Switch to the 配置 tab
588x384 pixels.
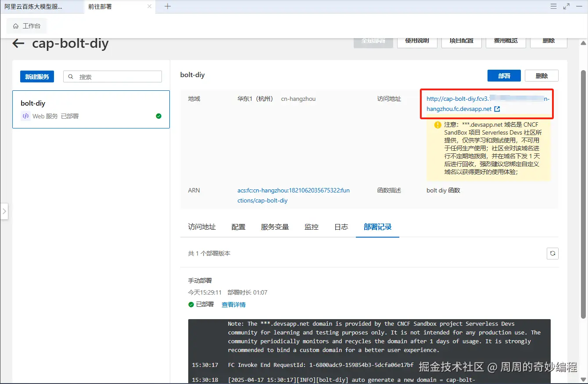[x=238, y=227]
